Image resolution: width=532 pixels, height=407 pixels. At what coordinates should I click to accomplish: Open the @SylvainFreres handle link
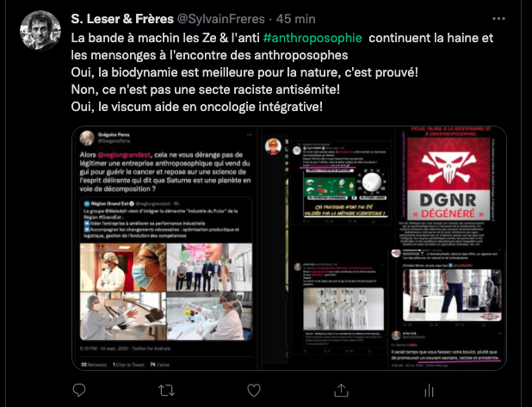[x=221, y=19]
